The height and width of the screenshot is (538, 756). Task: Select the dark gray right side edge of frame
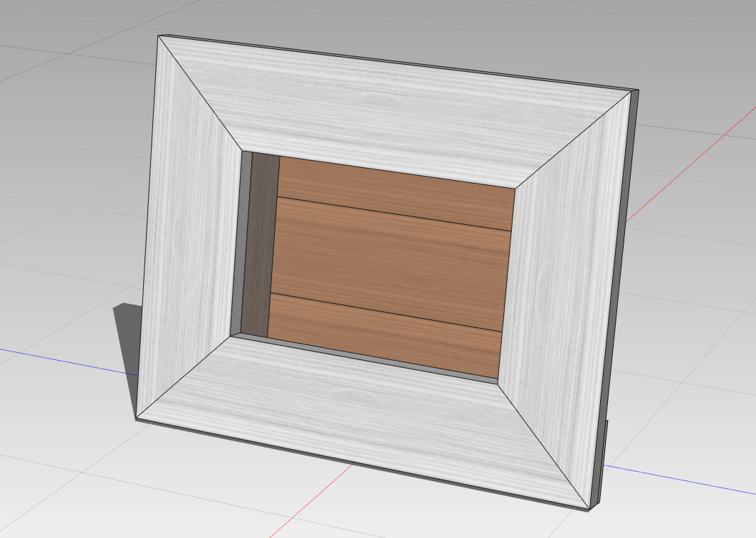coord(616,299)
